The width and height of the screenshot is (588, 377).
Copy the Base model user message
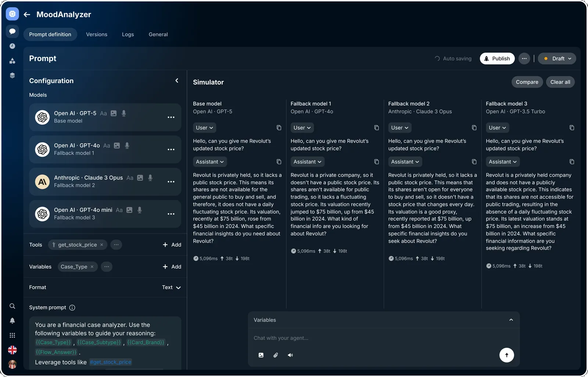click(279, 128)
